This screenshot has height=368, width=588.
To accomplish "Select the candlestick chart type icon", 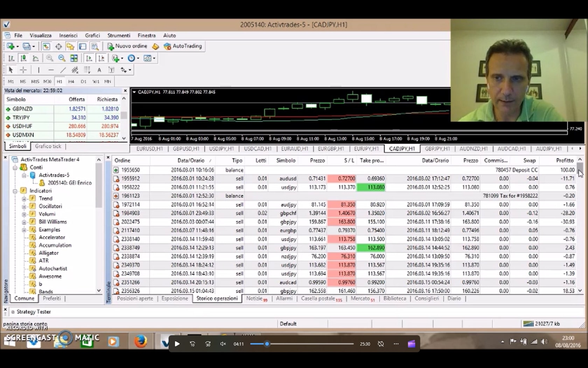I will pyautogui.click(x=23, y=58).
